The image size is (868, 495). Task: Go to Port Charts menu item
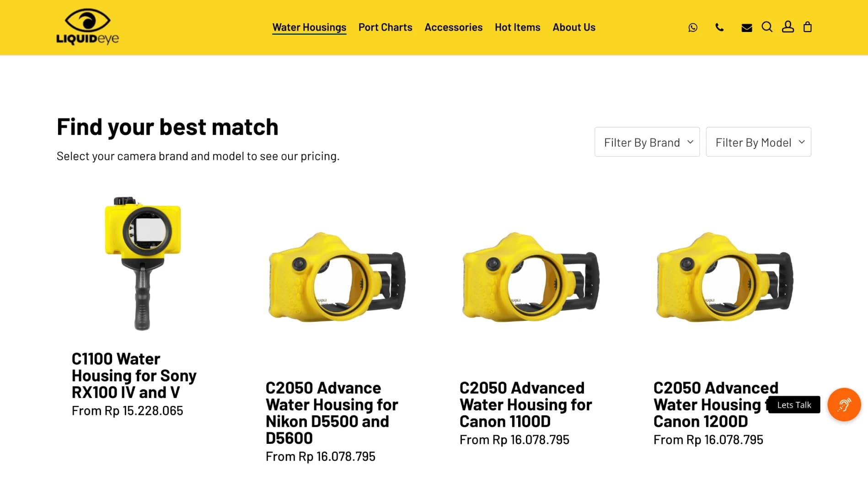(385, 27)
